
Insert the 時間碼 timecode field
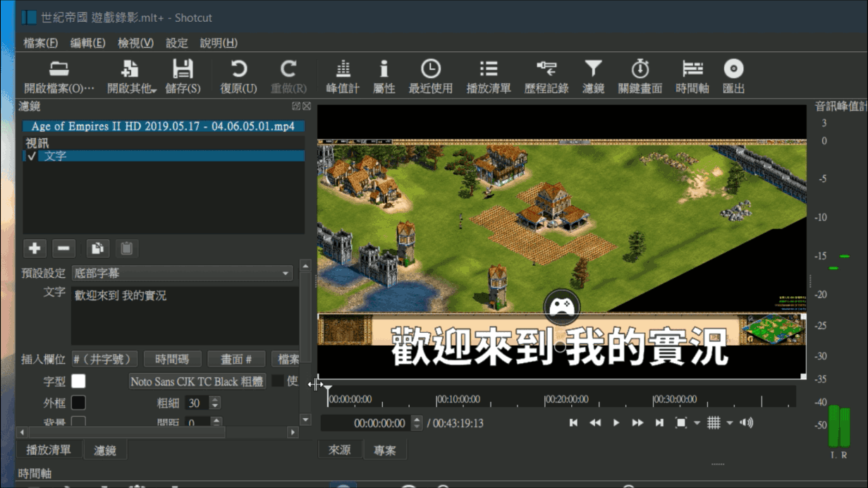coord(172,359)
